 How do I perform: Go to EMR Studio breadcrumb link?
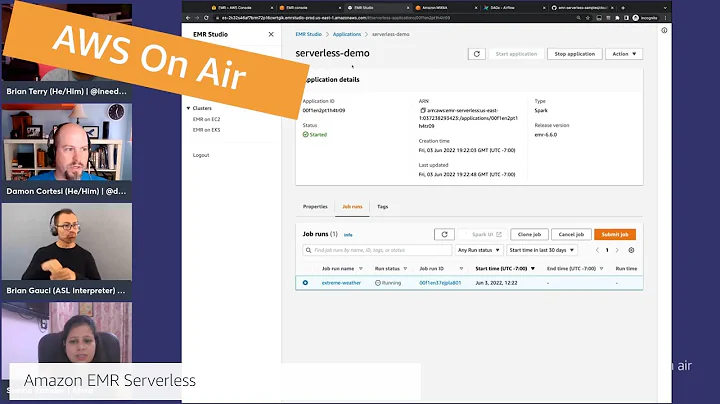tap(309, 34)
